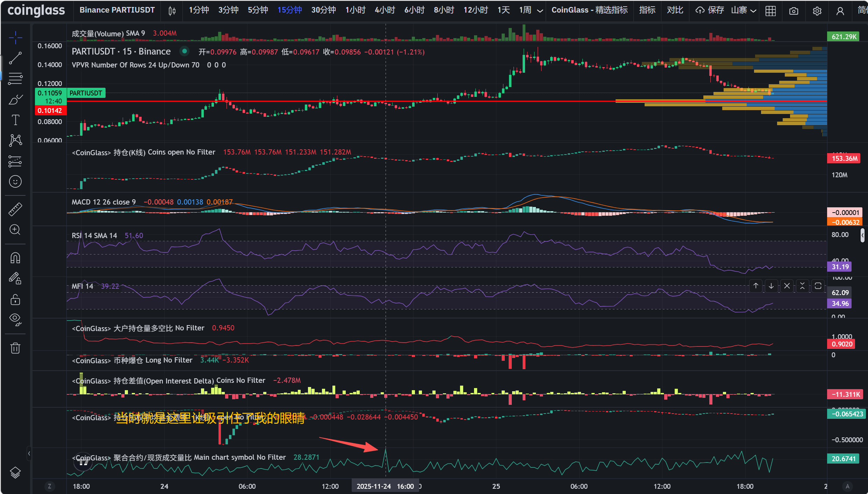The image size is (868, 494).
Task: Delete drawings with the trash icon
Action: coord(15,348)
